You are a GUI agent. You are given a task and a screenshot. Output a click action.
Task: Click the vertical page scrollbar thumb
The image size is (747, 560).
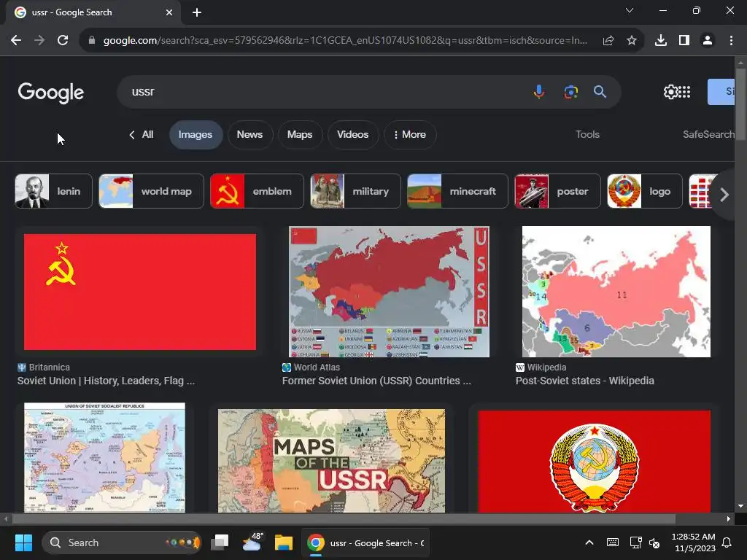tap(740, 104)
